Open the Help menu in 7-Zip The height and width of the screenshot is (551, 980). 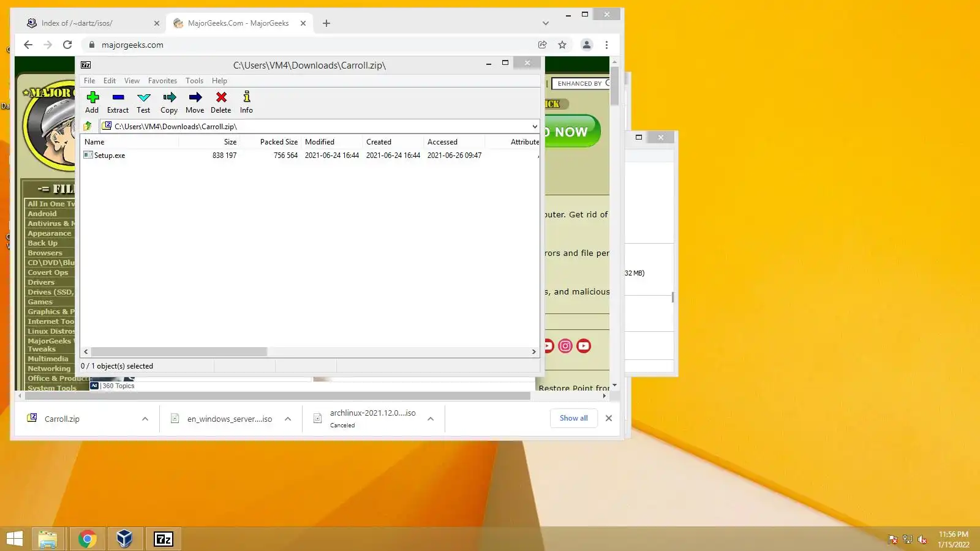(219, 81)
